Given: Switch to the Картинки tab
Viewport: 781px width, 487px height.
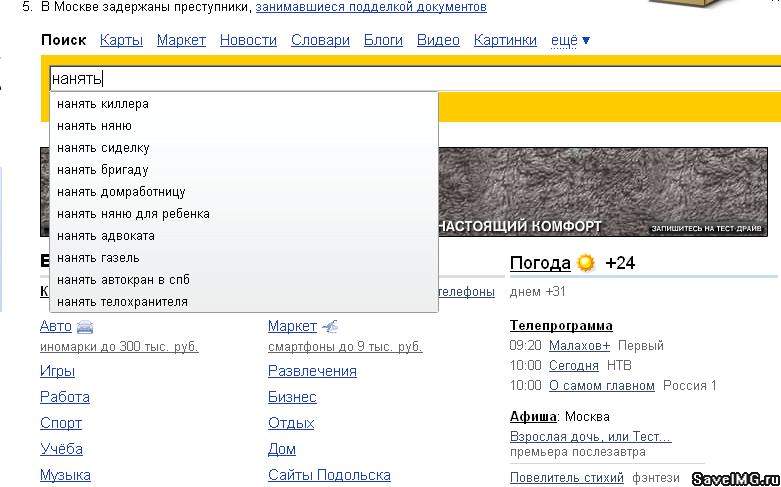Looking at the screenshot, I should (505, 40).
